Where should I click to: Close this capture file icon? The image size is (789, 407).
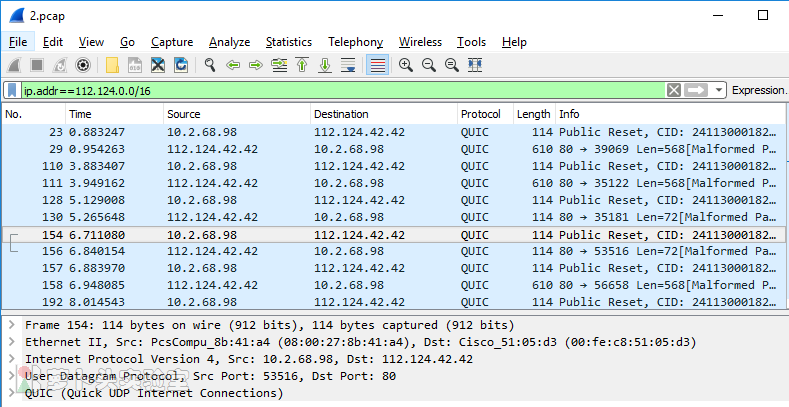pos(158,65)
